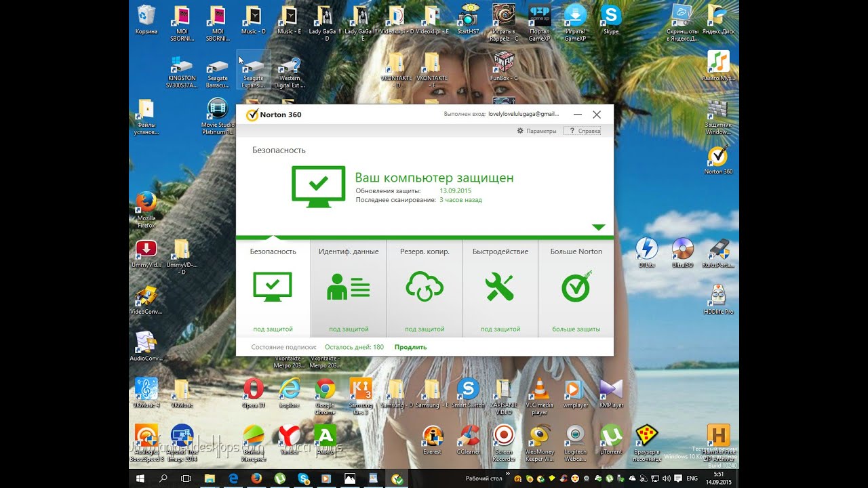Select the UltraISO disc icon
This screenshot has width=868, height=488.
point(682,253)
